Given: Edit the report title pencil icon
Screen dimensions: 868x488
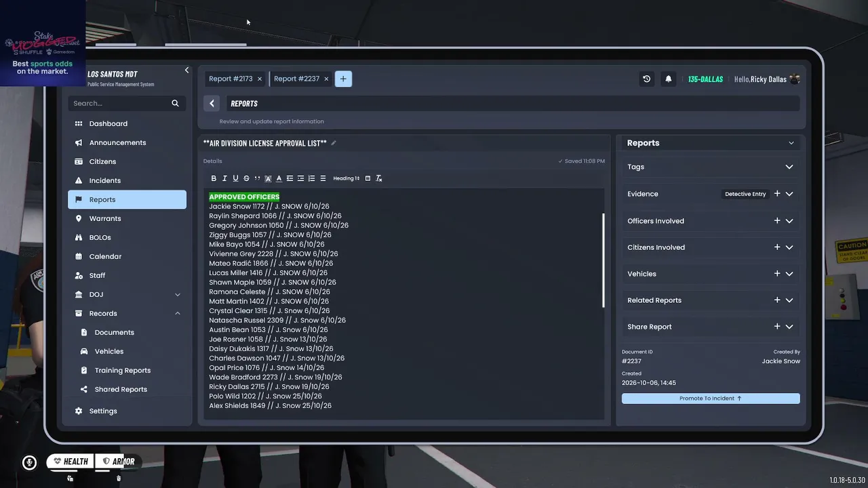Looking at the screenshot, I should click(333, 143).
